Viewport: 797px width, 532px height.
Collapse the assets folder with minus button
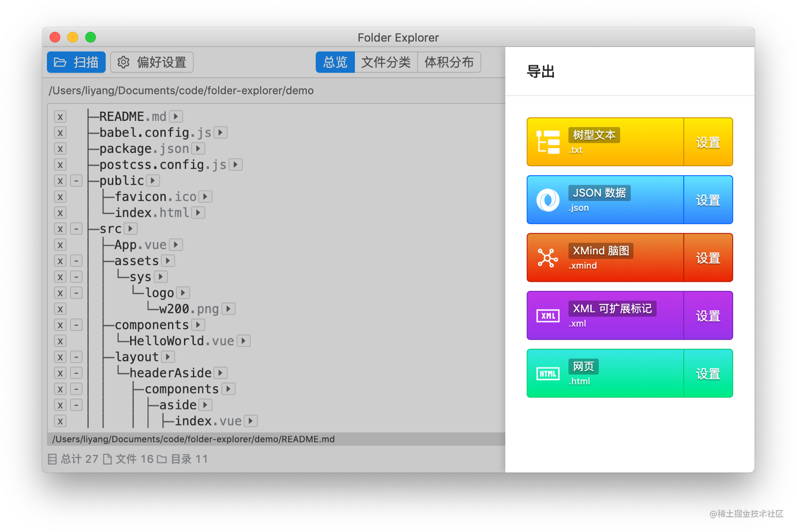coord(76,261)
